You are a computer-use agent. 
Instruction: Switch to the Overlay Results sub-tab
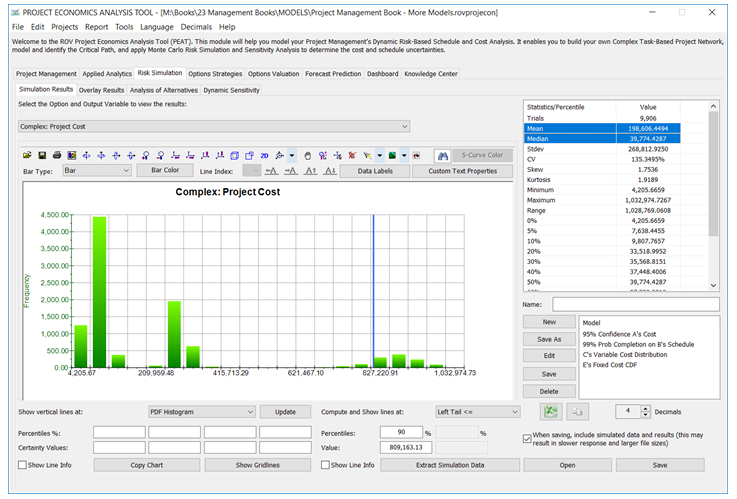101,90
